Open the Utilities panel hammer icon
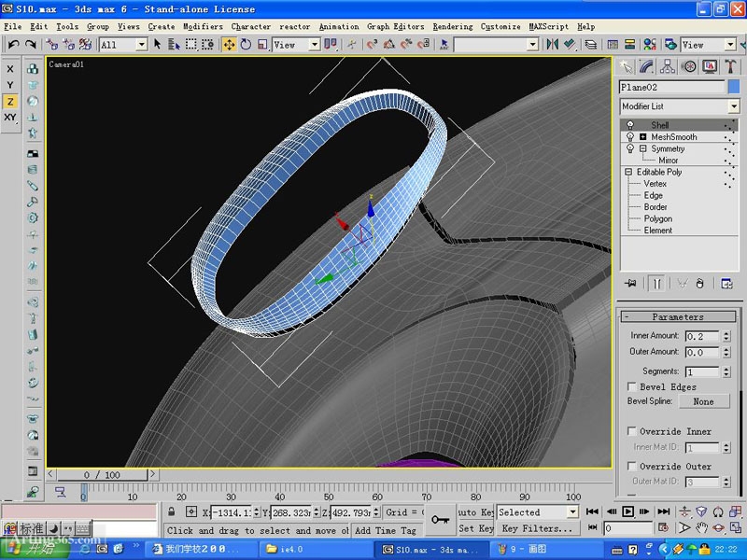The image size is (747, 560). [731, 66]
